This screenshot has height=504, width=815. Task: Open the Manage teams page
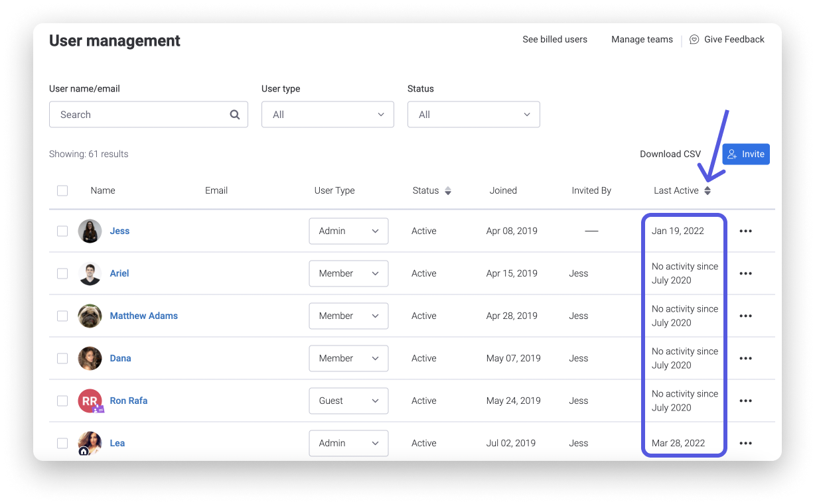coord(642,39)
